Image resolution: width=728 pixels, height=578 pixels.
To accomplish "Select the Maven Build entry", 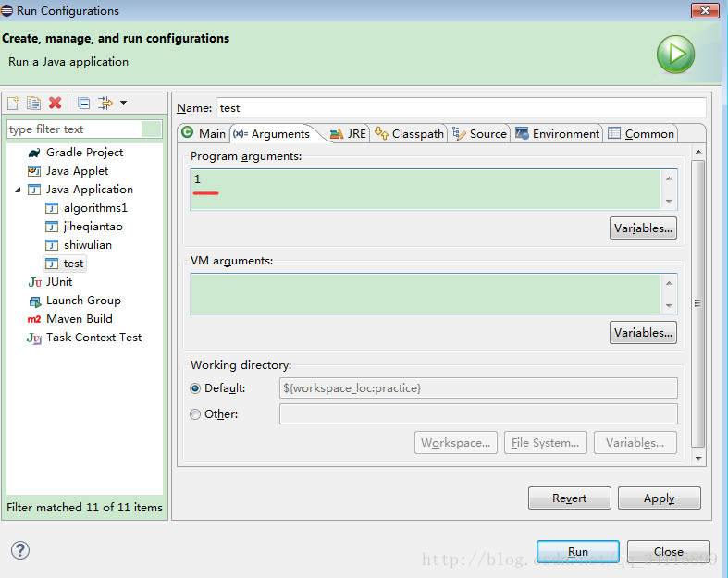I will [x=80, y=319].
